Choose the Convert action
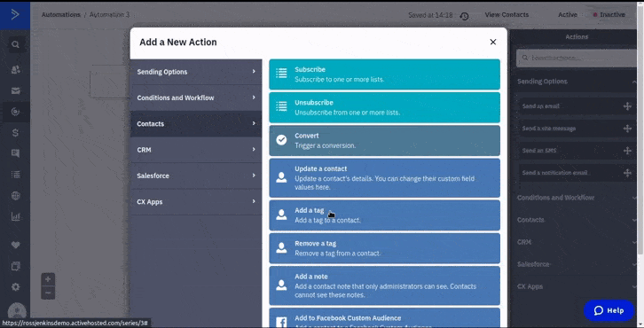Image resolution: width=644 pixels, height=328 pixels. point(384,140)
